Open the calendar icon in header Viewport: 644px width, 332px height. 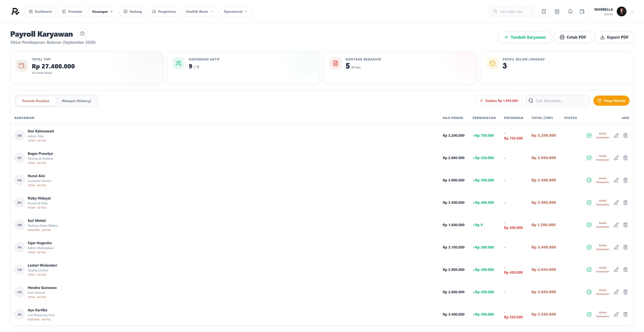point(557,12)
